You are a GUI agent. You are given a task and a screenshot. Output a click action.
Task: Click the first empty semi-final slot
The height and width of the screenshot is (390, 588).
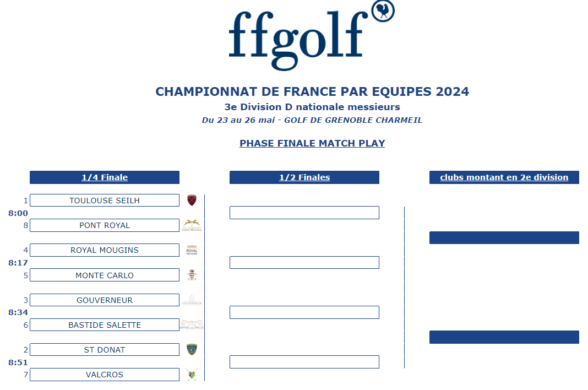[x=304, y=213]
